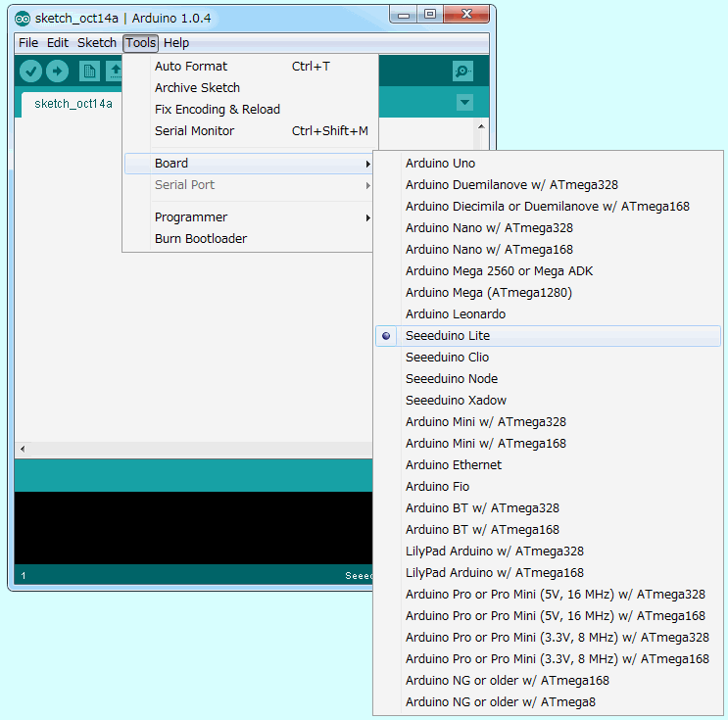Click horizontal scrollbar left arrow

click(x=23, y=449)
